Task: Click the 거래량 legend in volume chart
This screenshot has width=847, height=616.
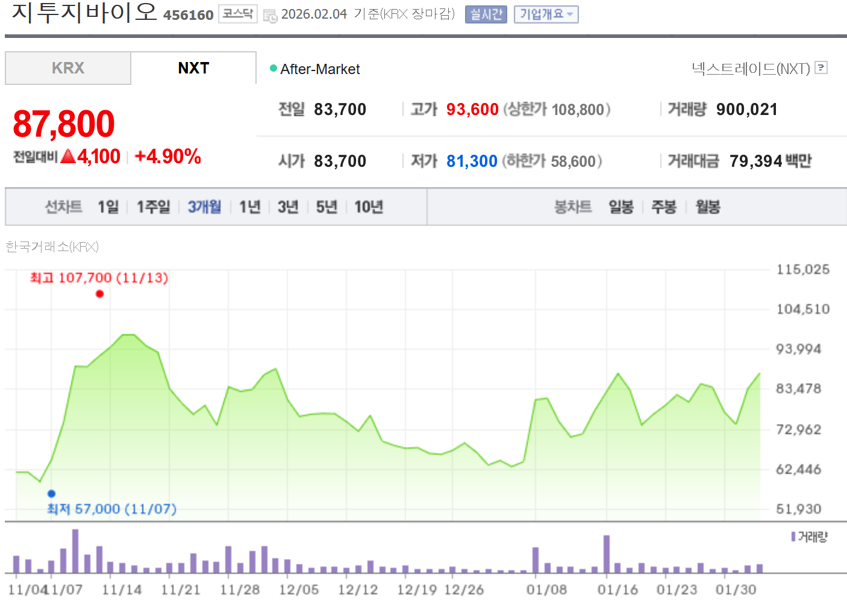Action: (810, 537)
